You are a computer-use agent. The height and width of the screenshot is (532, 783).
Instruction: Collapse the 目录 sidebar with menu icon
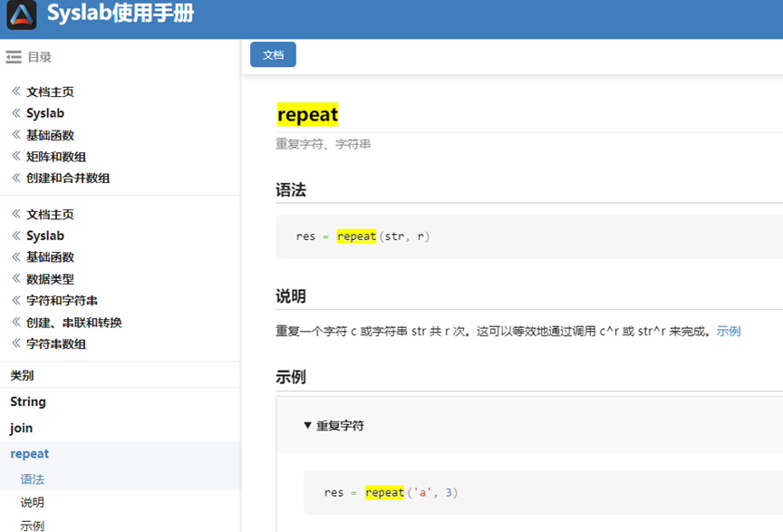point(14,57)
